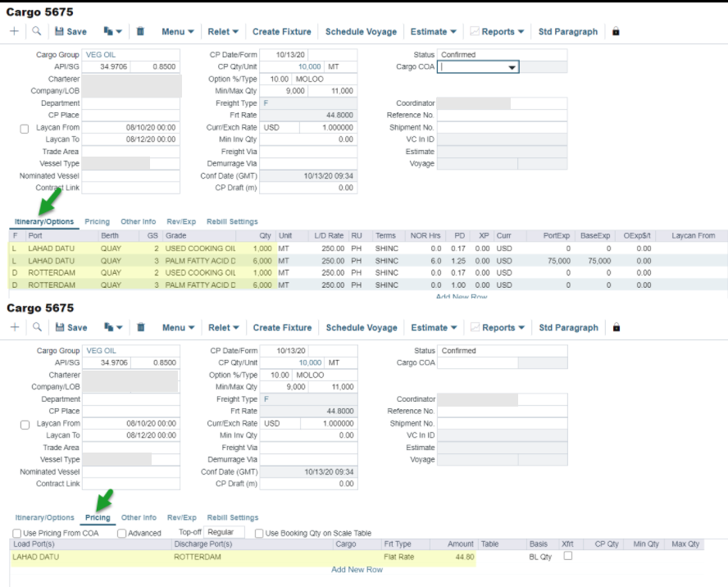728x587 pixels.
Task: Click the plus icon in the lower toolbar
Action: click(14, 327)
